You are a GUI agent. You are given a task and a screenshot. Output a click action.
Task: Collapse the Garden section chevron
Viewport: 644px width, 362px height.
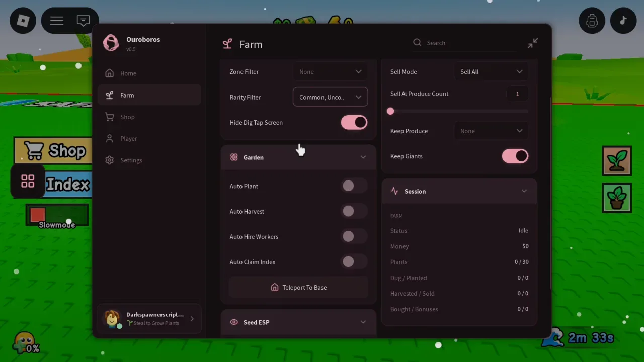pos(363,157)
